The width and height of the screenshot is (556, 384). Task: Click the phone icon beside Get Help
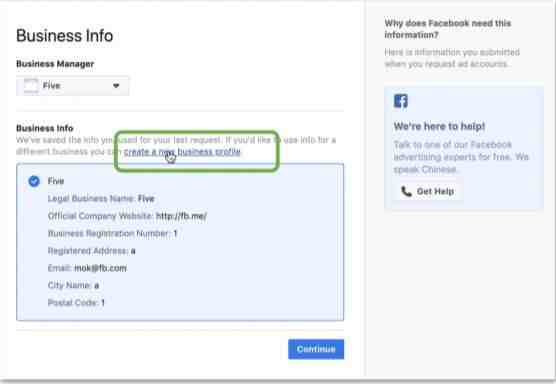click(406, 191)
